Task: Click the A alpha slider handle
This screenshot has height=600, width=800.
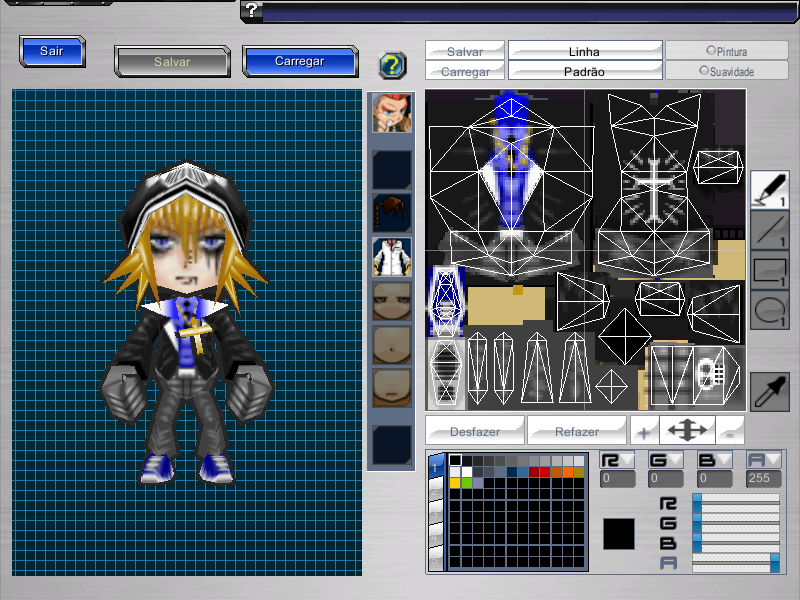Action: (775, 563)
